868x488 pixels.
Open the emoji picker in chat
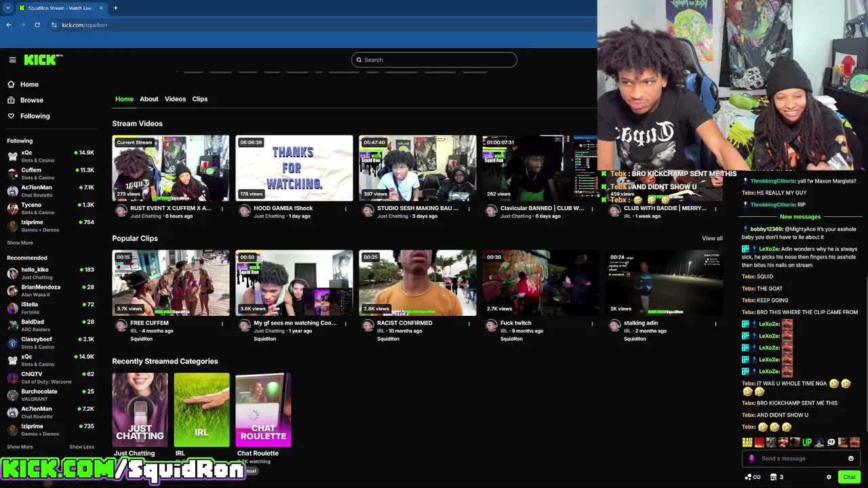coord(851,459)
